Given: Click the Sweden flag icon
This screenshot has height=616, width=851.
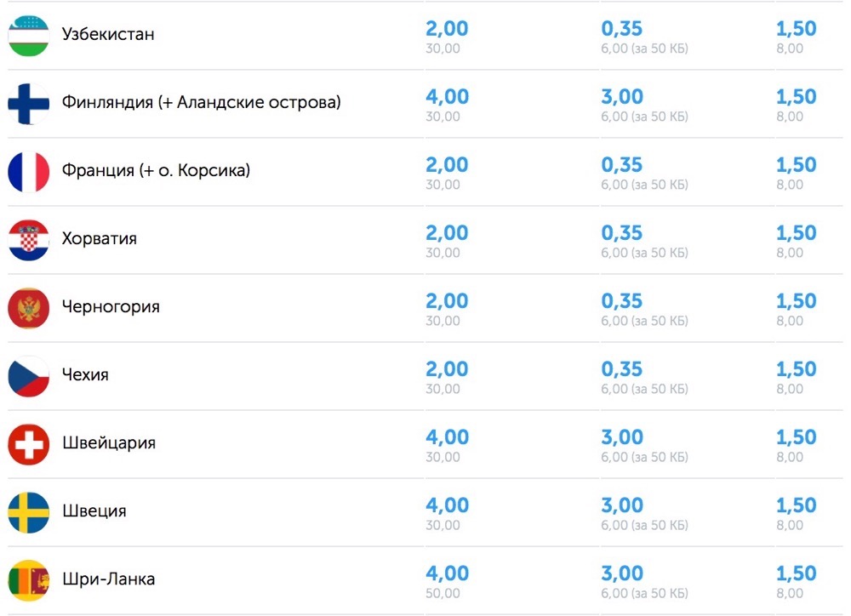Looking at the screenshot, I should 29,512.
